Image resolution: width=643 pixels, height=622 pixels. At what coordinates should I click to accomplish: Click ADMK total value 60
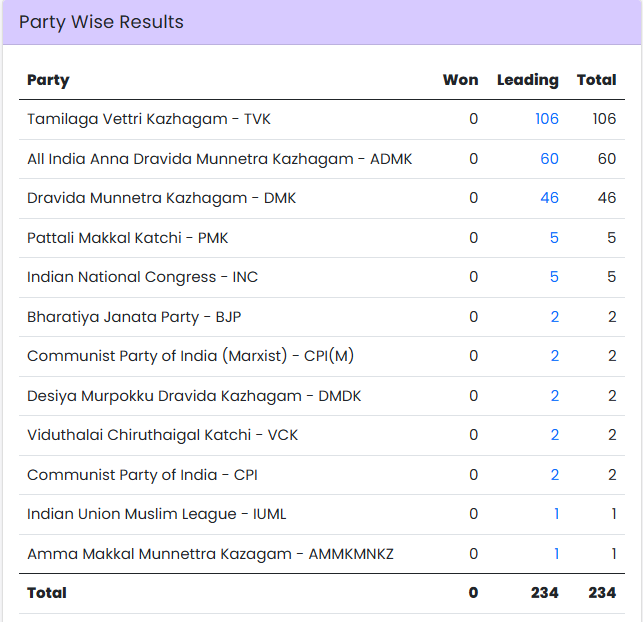[607, 159]
